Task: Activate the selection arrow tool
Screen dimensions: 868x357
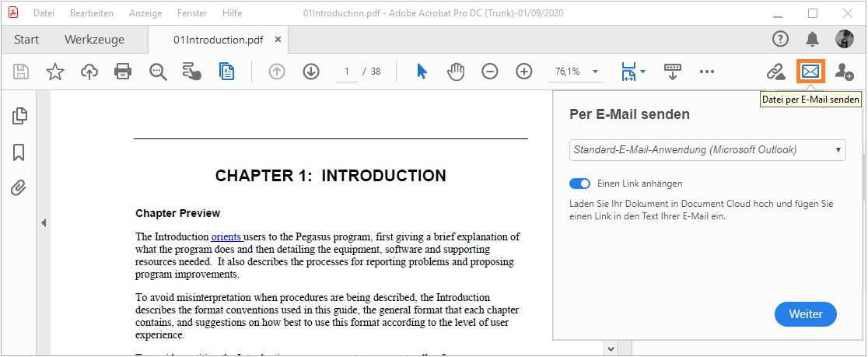Action: [x=422, y=72]
